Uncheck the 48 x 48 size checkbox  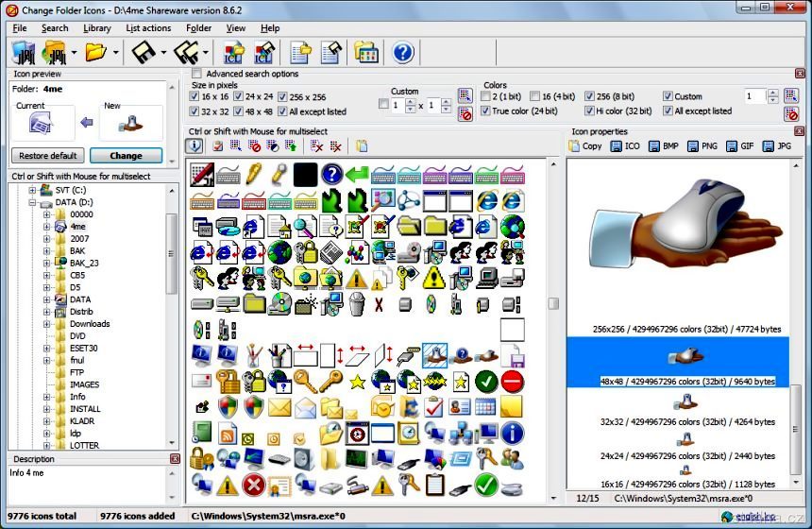pyautogui.click(x=238, y=111)
